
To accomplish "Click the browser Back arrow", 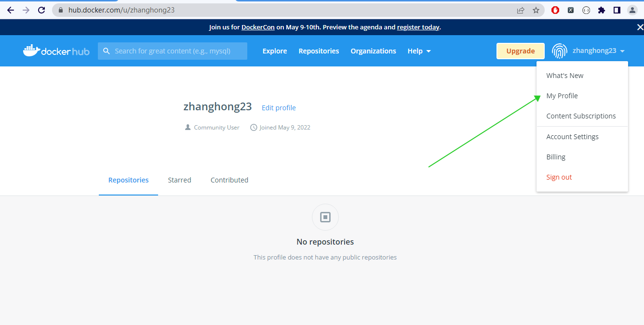I will point(11,10).
